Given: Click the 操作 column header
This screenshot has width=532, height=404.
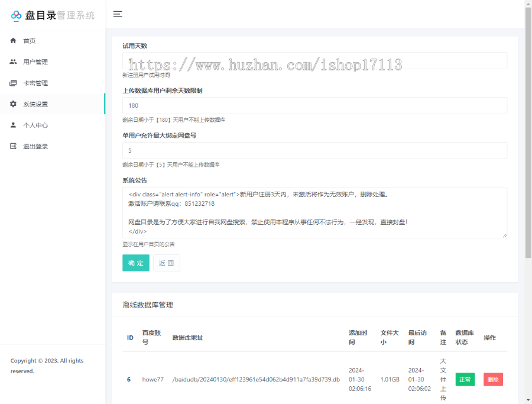Looking at the screenshot, I should [489, 338].
